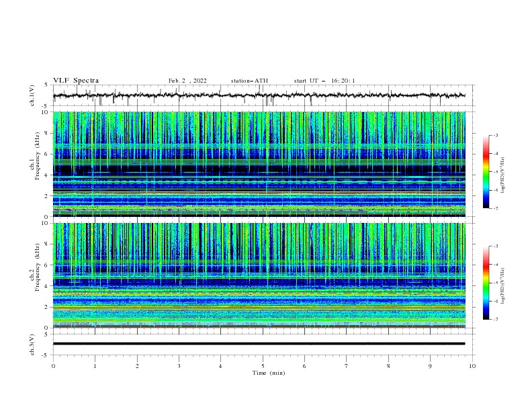Click the ch.2 frequency tick label '6'
The height and width of the screenshot is (411, 532).
(x=47, y=265)
